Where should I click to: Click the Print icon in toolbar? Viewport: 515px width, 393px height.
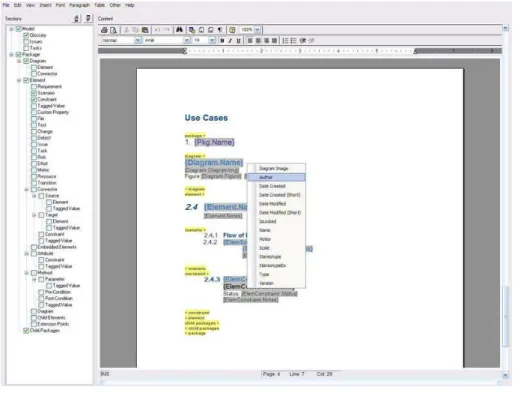[104, 30]
